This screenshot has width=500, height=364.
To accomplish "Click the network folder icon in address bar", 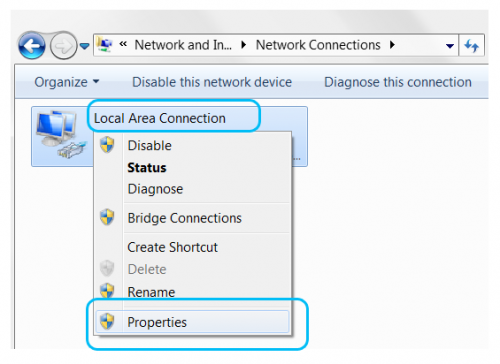I will [104, 45].
